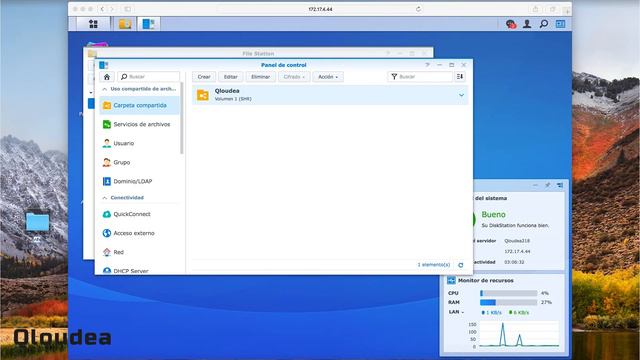The height and width of the screenshot is (360, 640).
Task: Open the Cifrado dropdown
Action: pyautogui.click(x=294, y=77)
